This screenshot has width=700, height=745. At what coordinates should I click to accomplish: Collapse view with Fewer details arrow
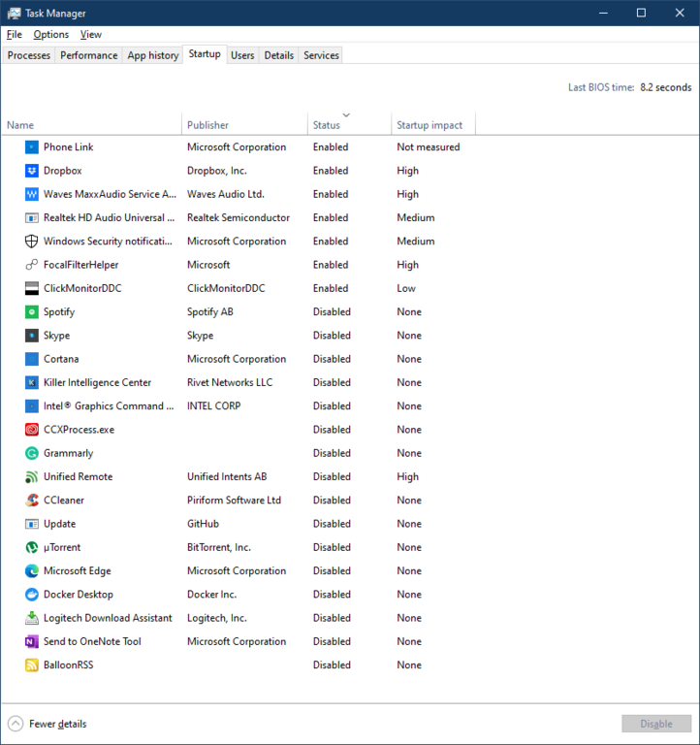click(16, 724)
